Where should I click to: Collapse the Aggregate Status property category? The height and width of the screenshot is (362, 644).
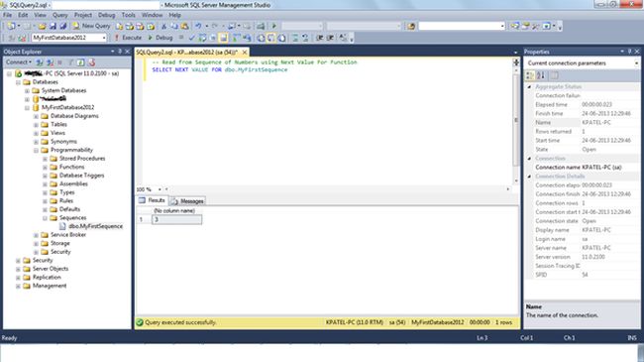tap(529, 87)
